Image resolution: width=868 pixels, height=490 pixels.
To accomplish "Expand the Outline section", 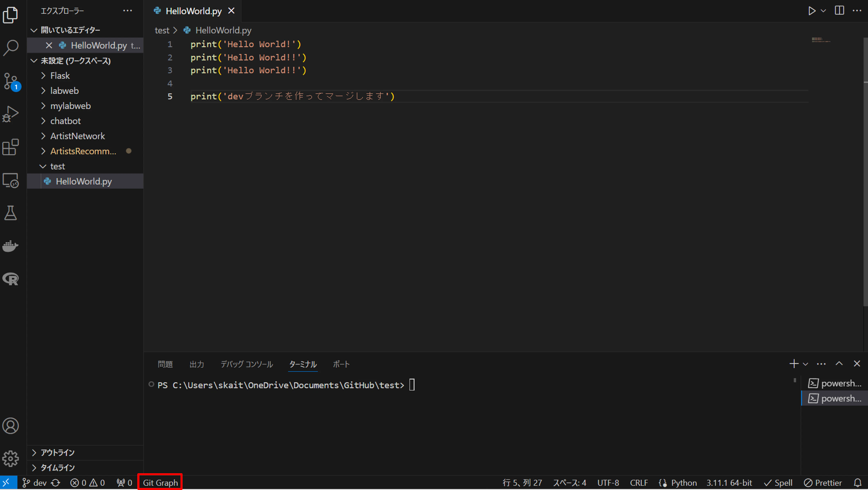I will (85, 452).
